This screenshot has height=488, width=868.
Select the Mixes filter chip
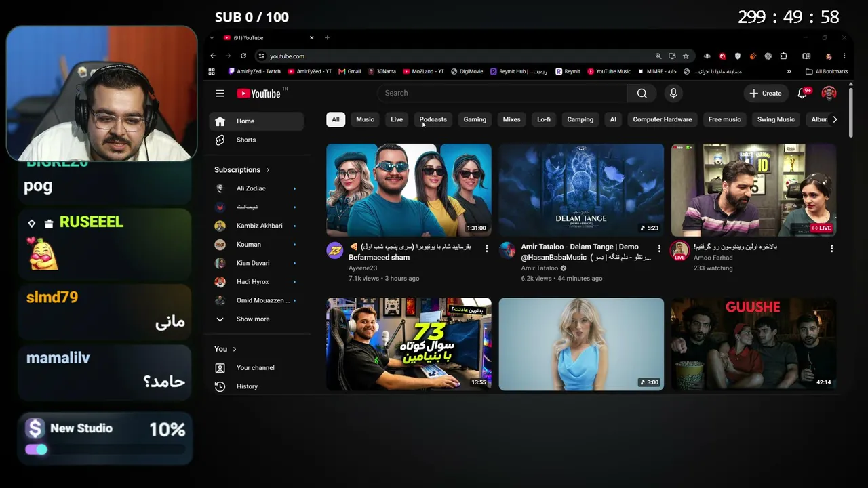click(511, 119)
